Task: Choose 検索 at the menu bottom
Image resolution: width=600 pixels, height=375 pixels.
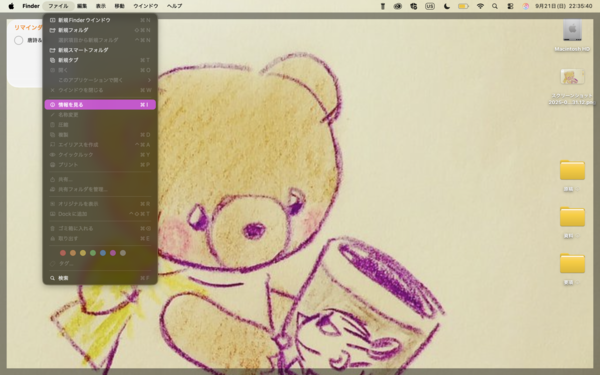Action: click(100, 278)
